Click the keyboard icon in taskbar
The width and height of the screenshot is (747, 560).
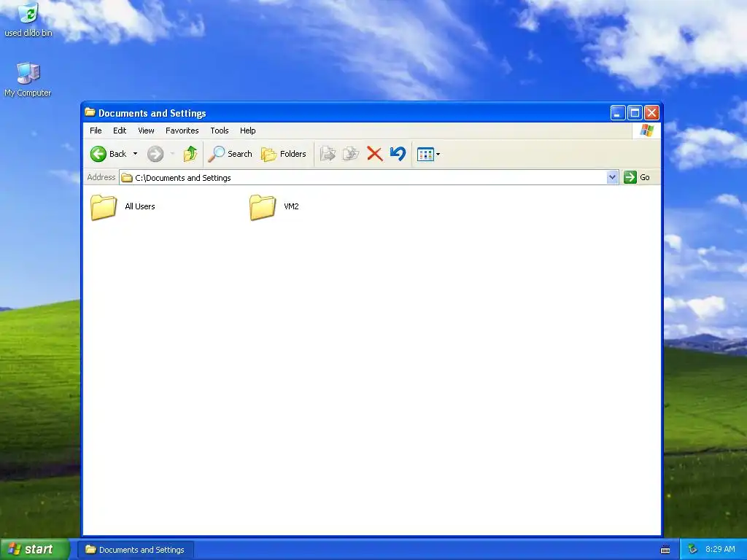pos(665,550)
